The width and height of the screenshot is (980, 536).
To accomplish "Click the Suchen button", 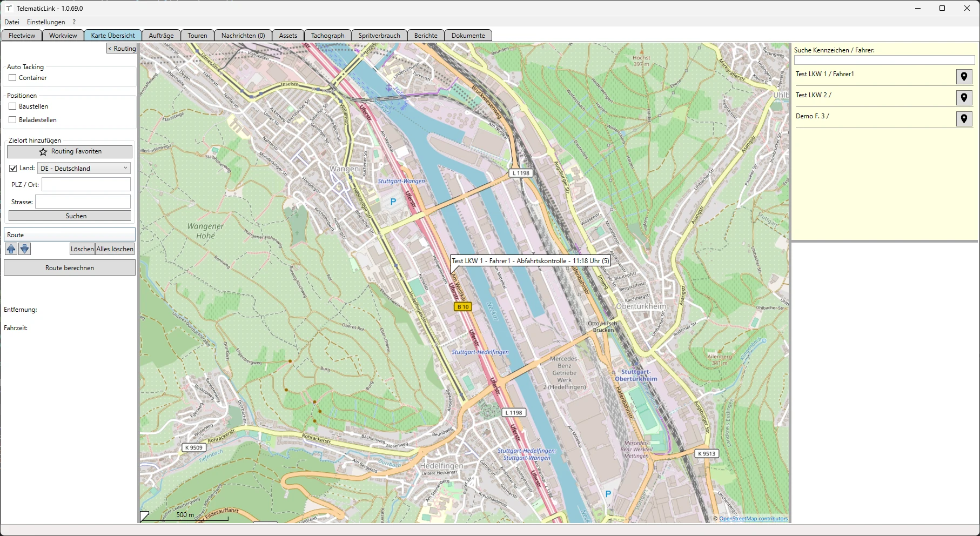I will pos(70,216).
